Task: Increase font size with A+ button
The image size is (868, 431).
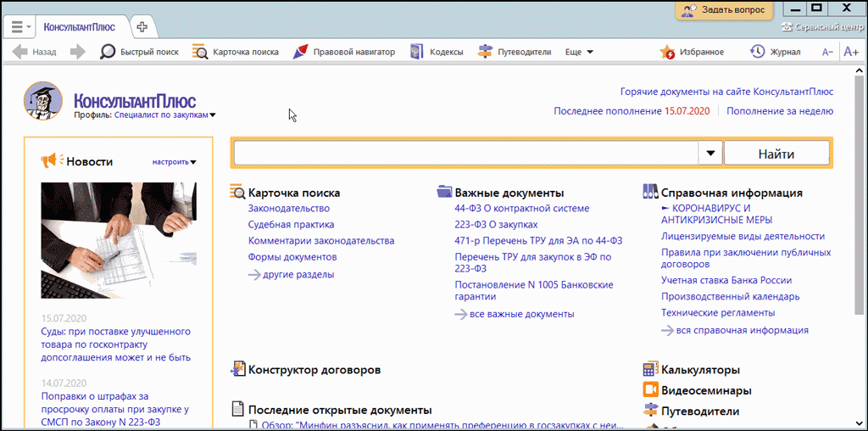Action: coord(850,52)
